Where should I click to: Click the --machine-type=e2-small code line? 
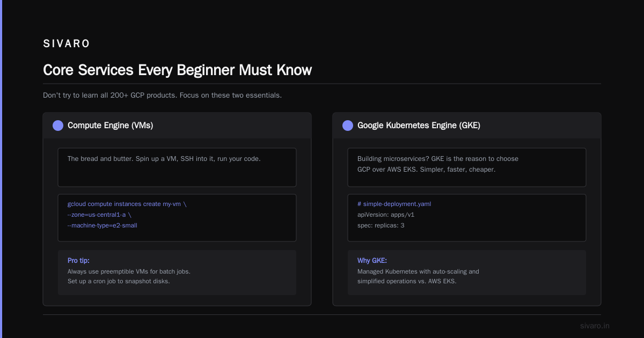(x=103, y=225)
